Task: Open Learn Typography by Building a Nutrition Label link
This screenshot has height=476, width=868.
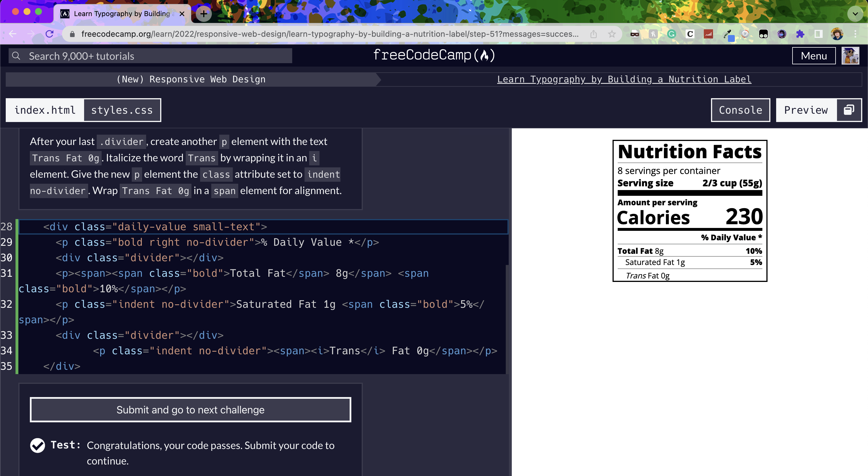Action: tap(624, 79)
